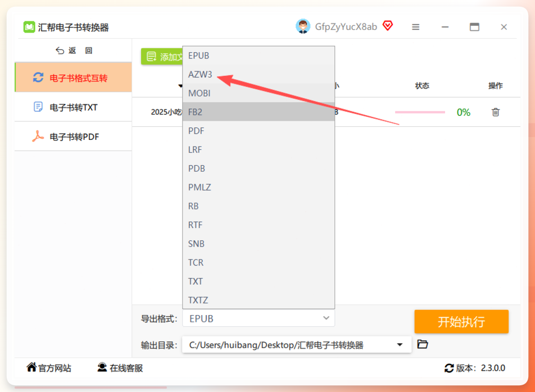535x392 pixels.
Task: Browse output folder with folder icon
Action: (423, 344)
